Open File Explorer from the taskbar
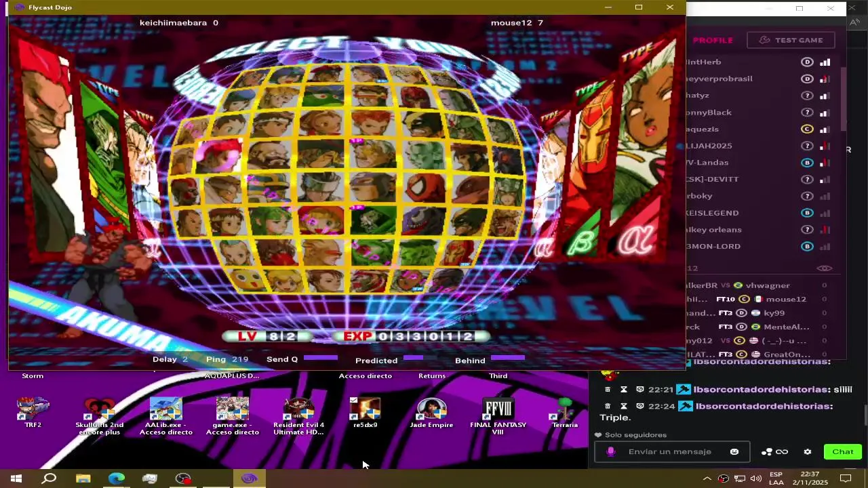This screenshot has width=868, height=488. (x=83, y=479)
